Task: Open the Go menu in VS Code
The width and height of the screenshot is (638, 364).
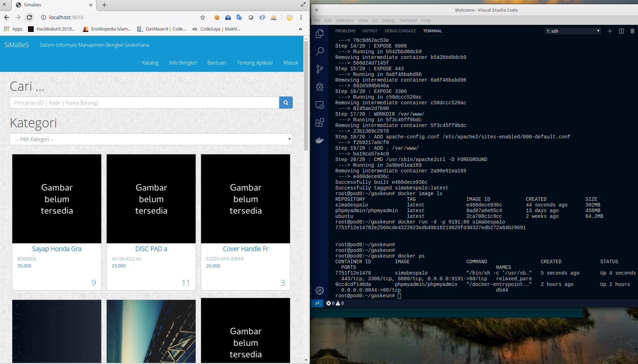Action: tap(375, 21)
